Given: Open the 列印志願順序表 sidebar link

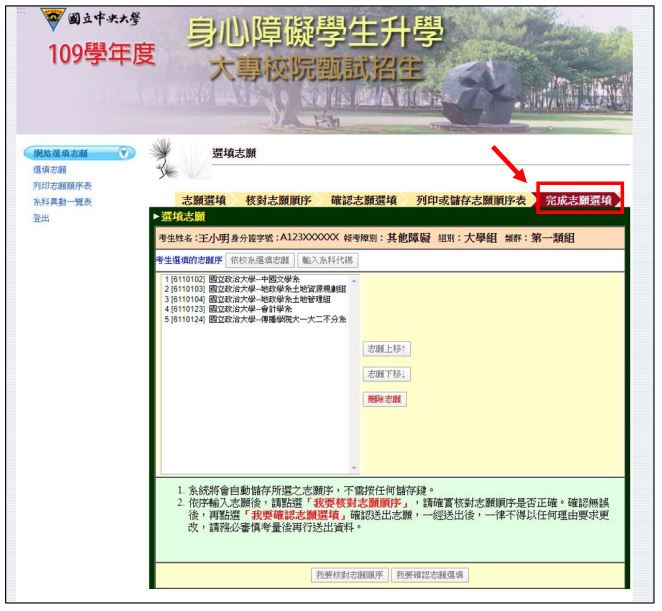Looking at the screenshot, I should point(62,186).
